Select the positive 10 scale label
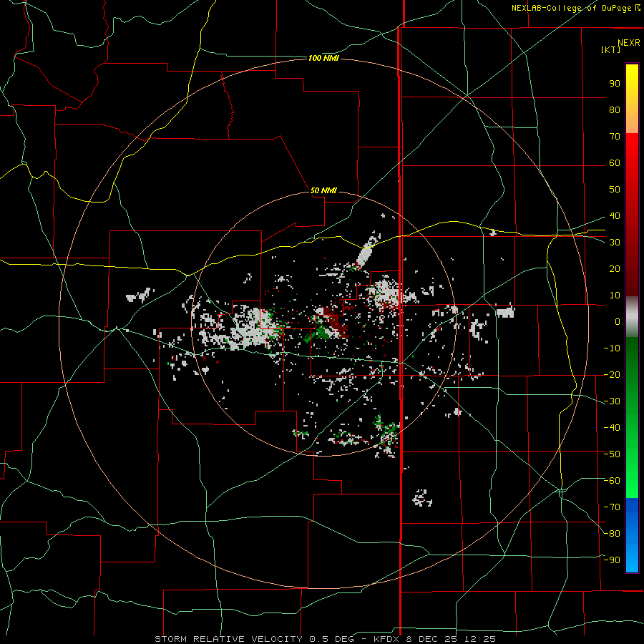 click(615, 296)
